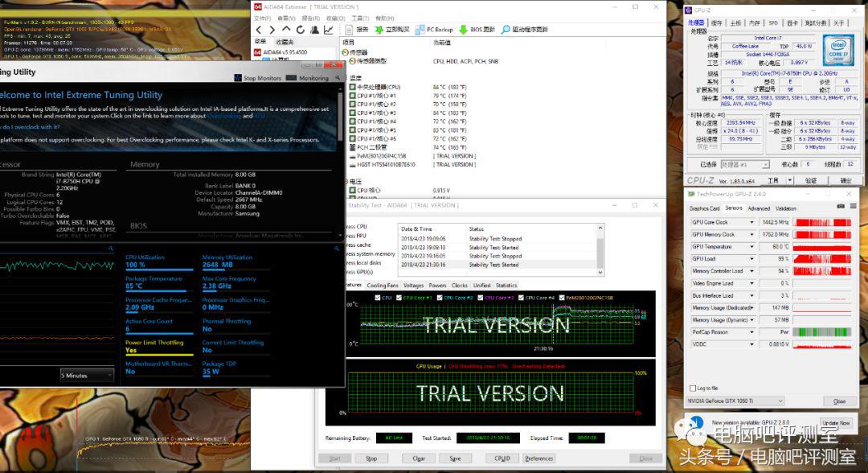
Task: Click Stop Monitors in Intel XTU
Action: point(257,78)
